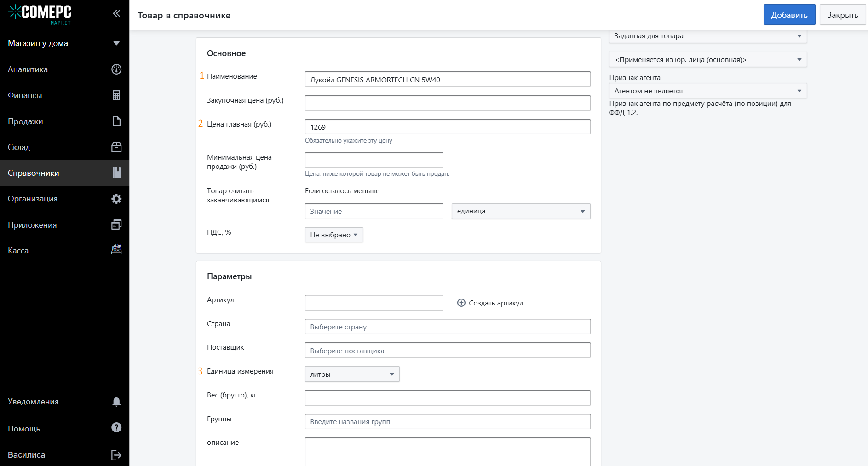This screenshot has height=466, width=868.
Task: Open Уведомления in the sidebar
Action: coord(64,402)
